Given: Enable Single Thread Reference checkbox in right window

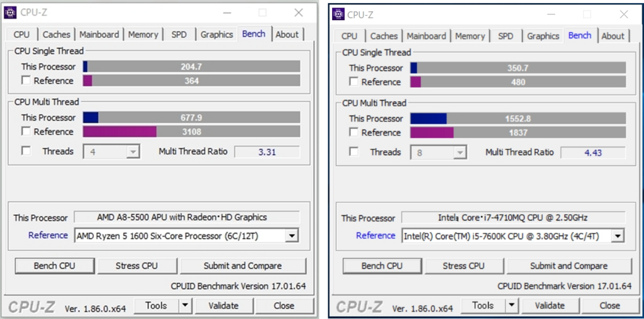Looking at the screenshot, I should click(353, 82).
